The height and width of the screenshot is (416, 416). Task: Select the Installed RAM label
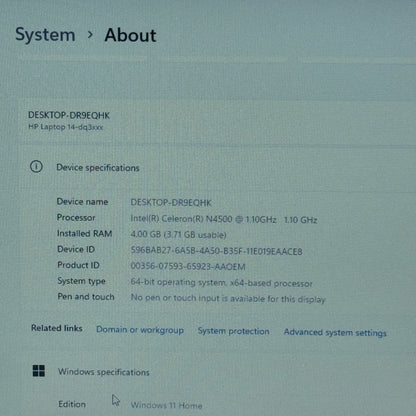[84, 234]
